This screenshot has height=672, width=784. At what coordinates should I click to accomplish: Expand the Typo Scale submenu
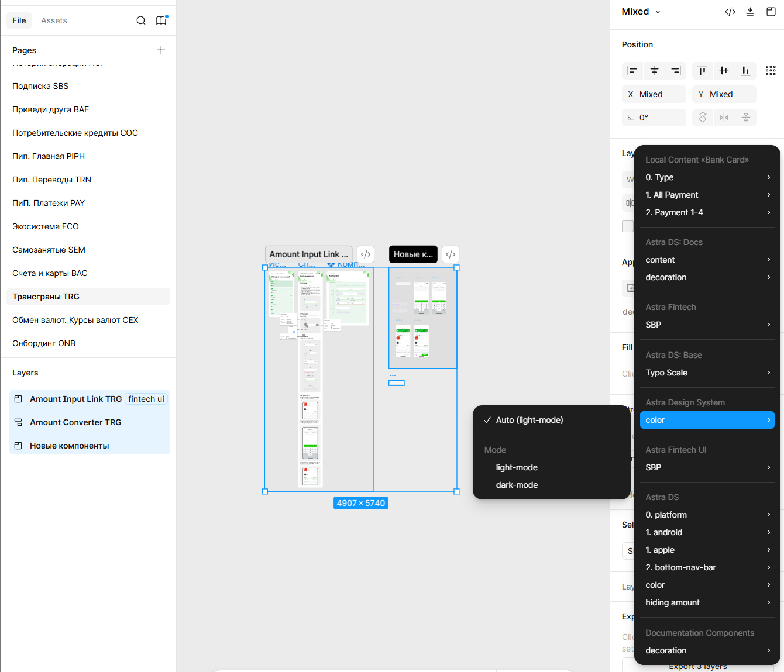tap(707, 373)
